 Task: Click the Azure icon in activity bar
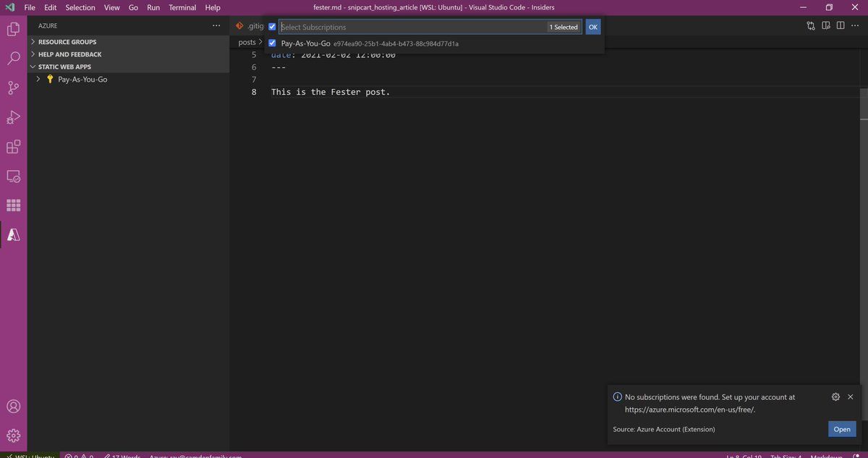pyautogui.click(x=13, y=234)
